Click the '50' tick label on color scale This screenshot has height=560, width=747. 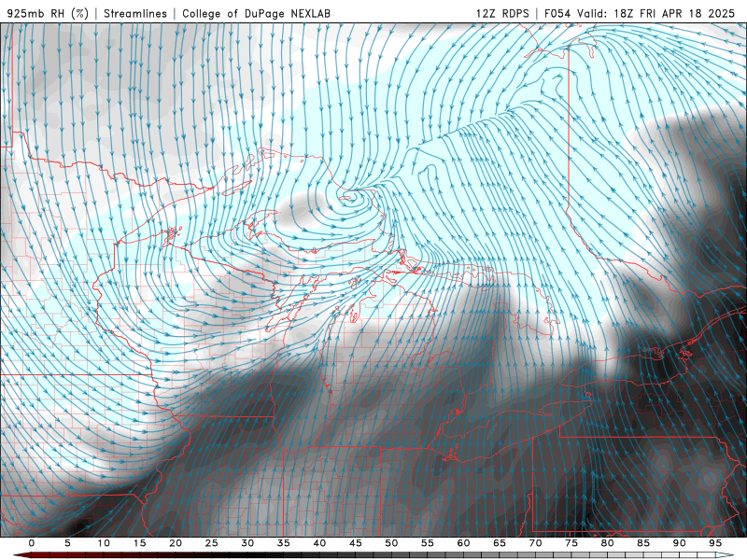(391, 543)
